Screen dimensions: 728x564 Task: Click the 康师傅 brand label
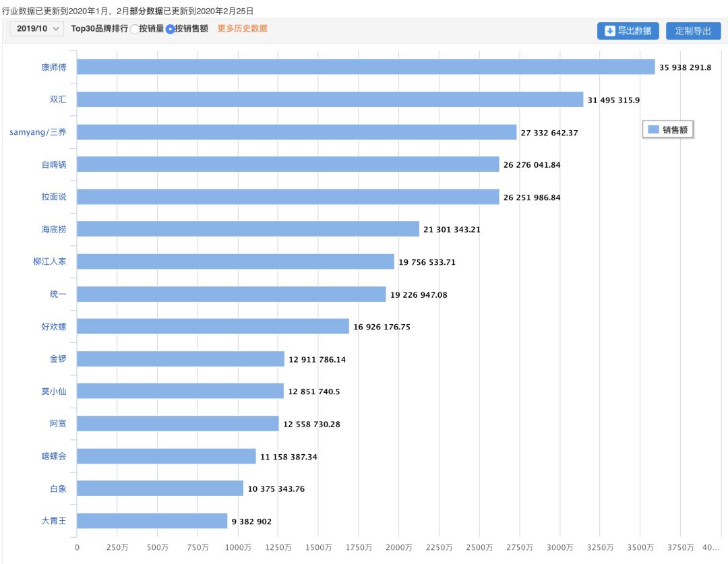(54, 67)
